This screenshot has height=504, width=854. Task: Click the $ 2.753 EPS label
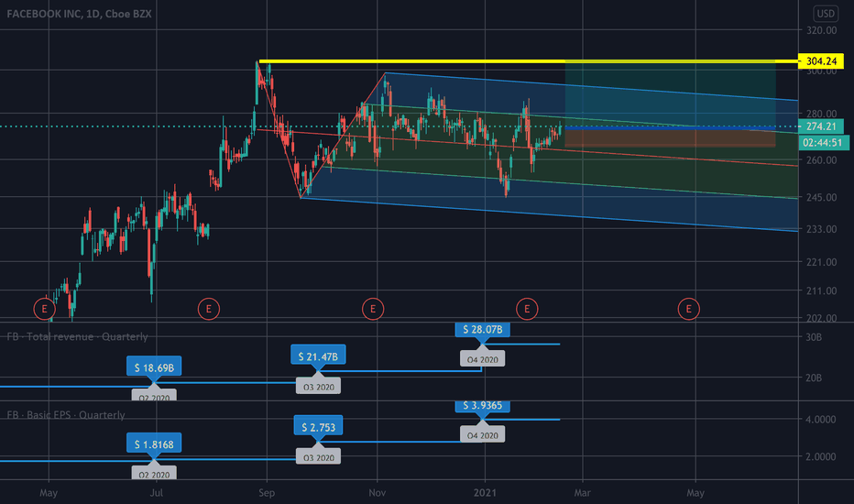[x=319, y=427]
